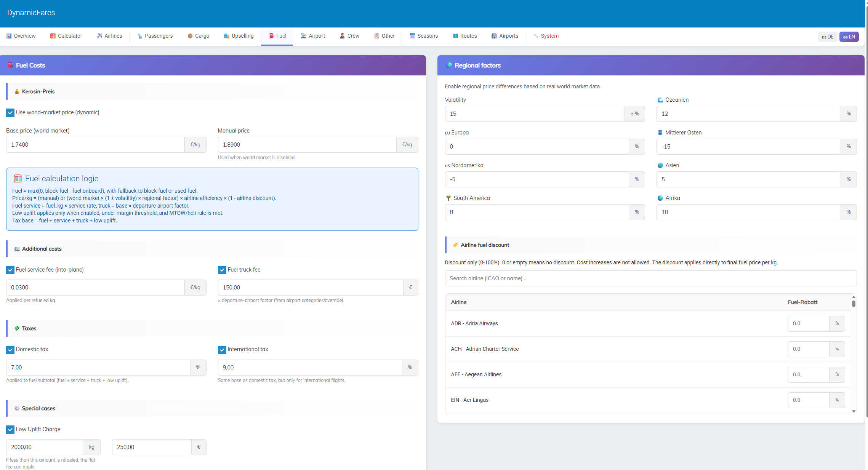Image resolution: width=868 pixels, height=470 pixels.
Task: Click the Airlines plane icon
Action: coord(99,36)
